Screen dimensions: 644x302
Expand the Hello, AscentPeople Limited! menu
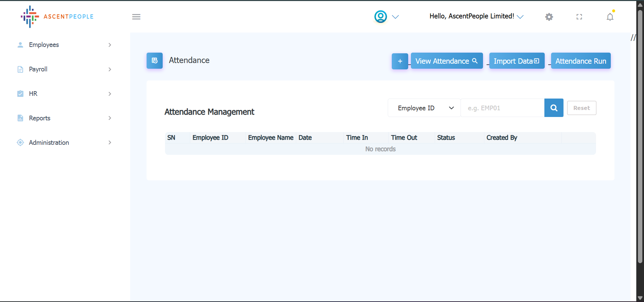pyautogui.click(x=476, y=16)
